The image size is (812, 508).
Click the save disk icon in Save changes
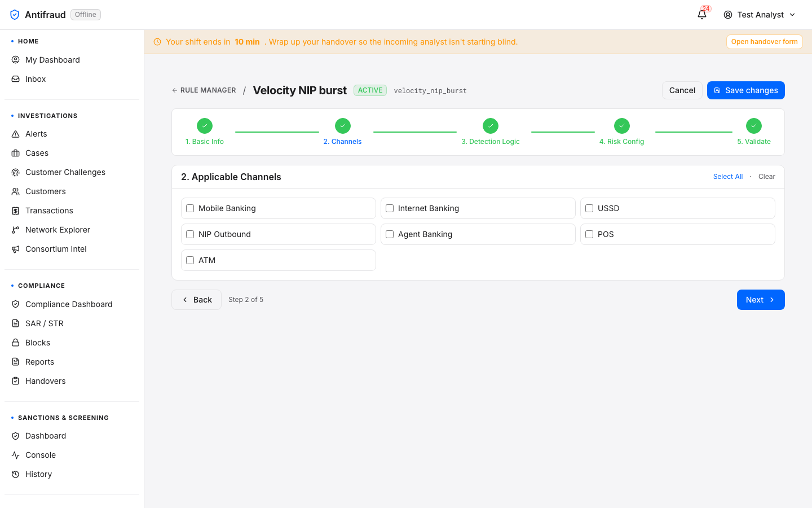pos(717,90)
